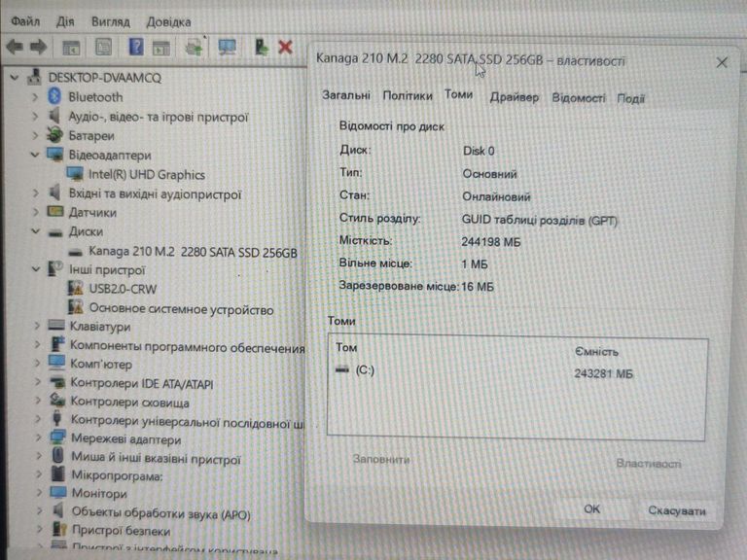Expand the Клавіатури category
747x560 pixels.
tap(37, 327)
